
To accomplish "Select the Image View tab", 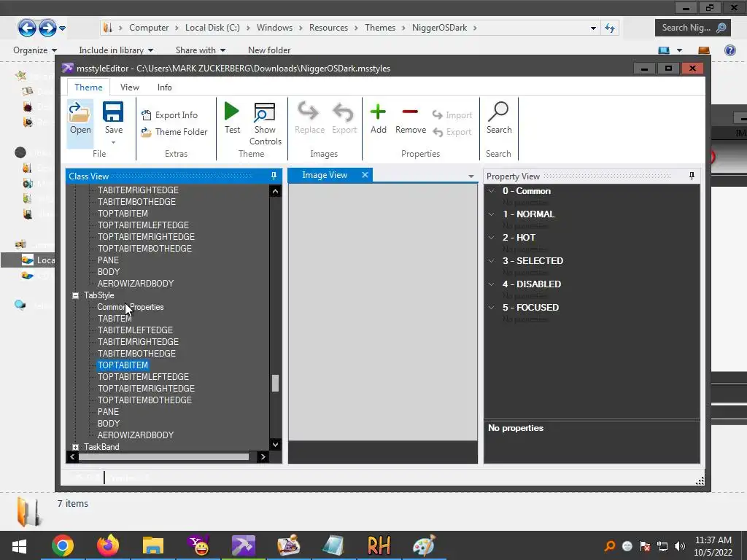I will 325,175.
